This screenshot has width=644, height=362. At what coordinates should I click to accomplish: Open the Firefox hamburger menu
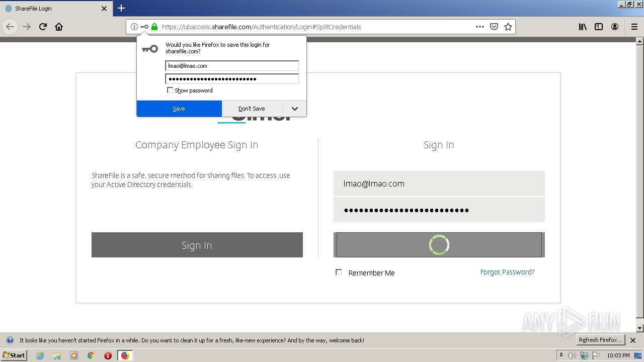pos(634,27)
